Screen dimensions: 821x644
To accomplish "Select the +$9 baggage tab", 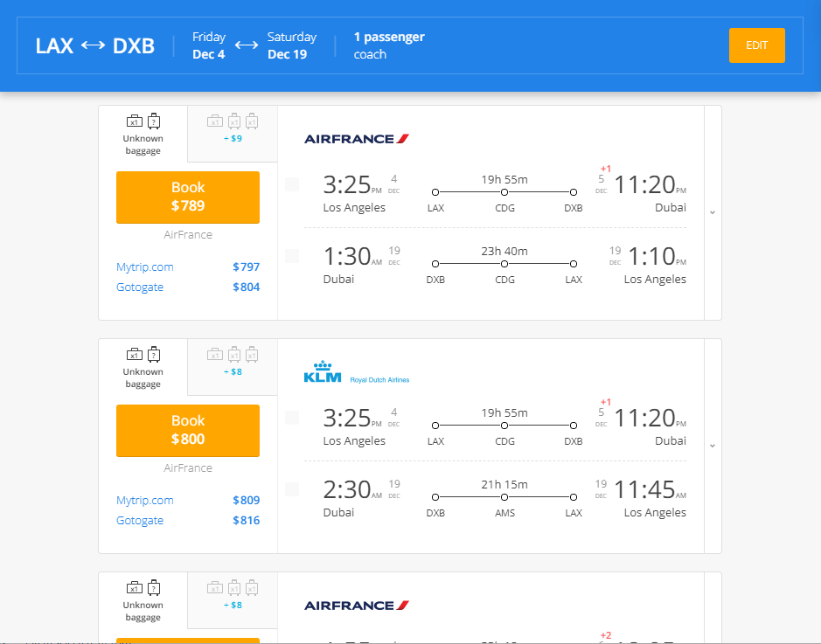I will click(232, 128).
